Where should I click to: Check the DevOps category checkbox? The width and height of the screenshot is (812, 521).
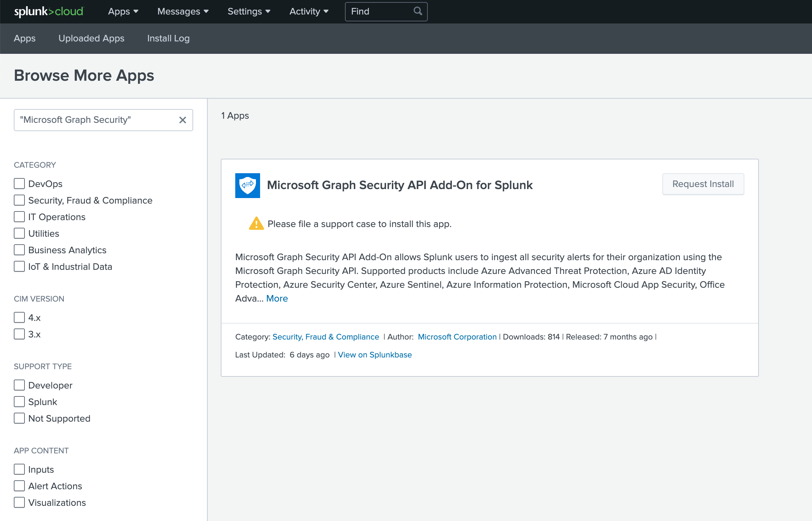(19, 184)
